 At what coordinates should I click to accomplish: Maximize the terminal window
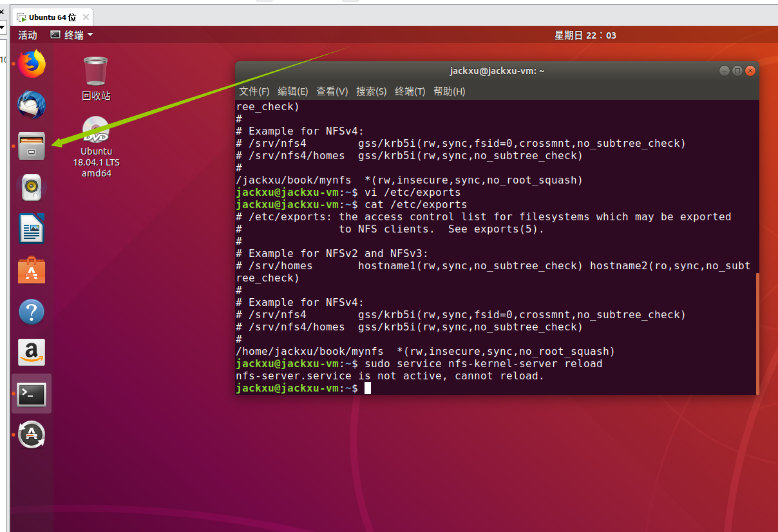pos(737,71)
